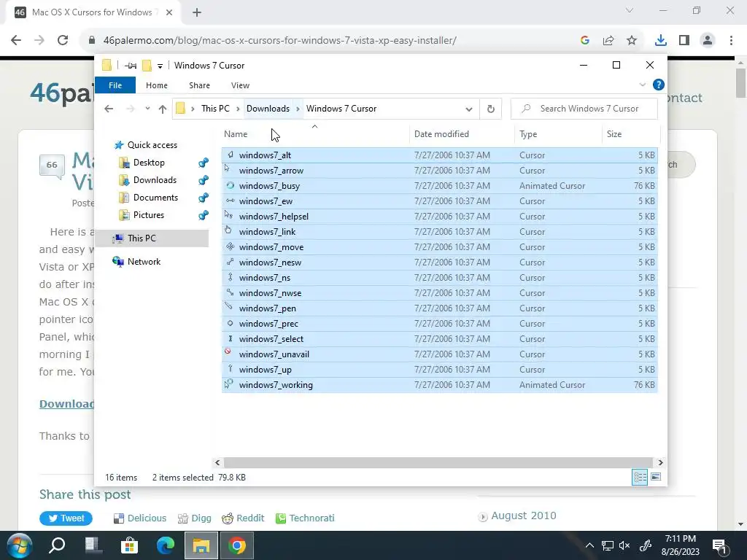This screenshot has height=560, width=747.
Task: Open Chrome tab search dropdown
Action: [630, 10]
